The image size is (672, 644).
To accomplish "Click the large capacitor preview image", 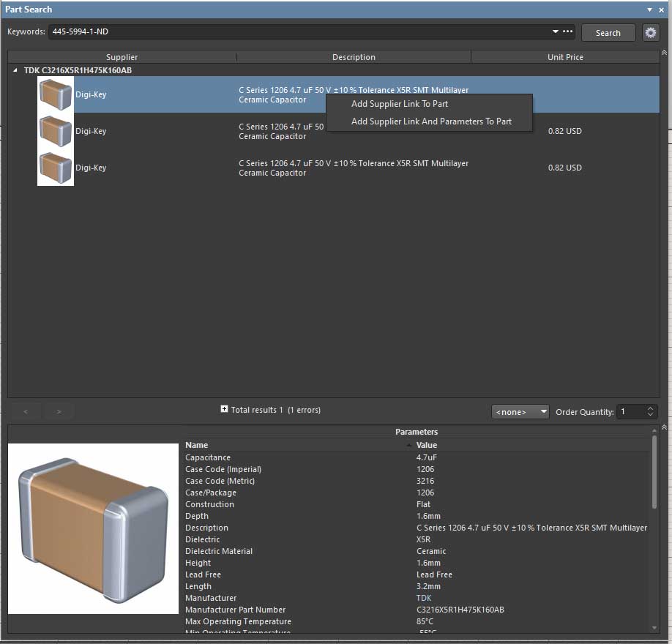I will tap(93, 528).
